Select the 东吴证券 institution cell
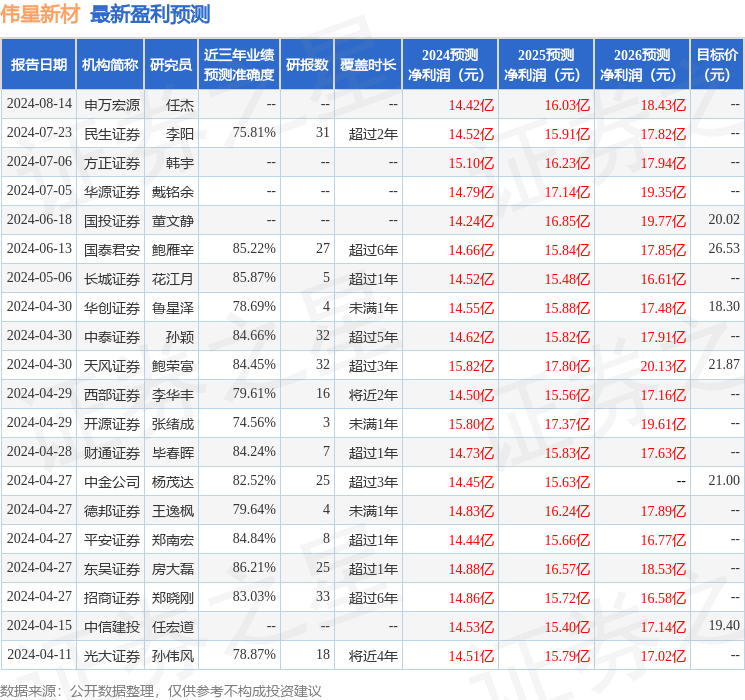745x700 pixels. click(x=112, y=568)
